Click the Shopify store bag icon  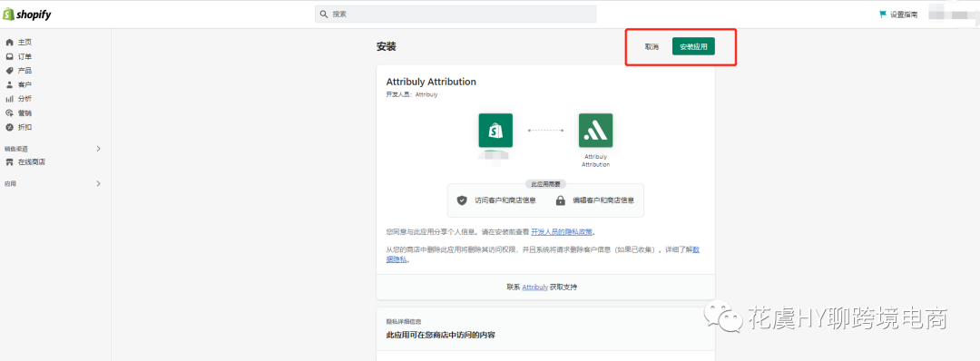coord(495,131)
